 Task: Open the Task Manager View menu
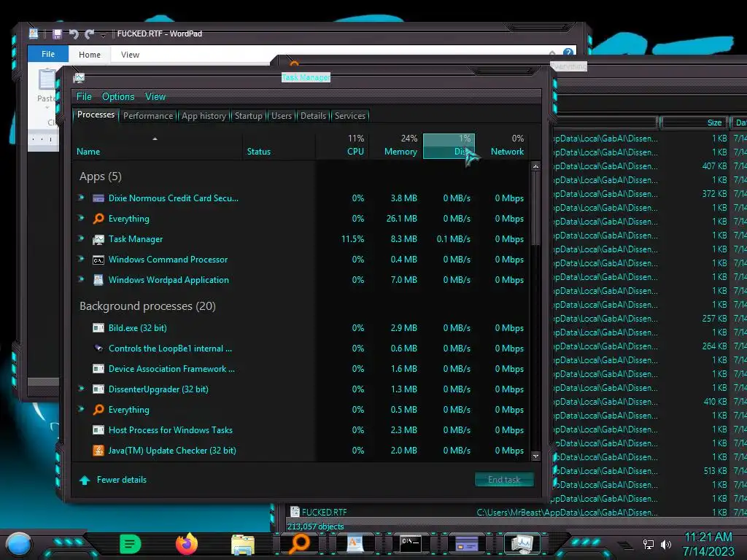[155, 96]
